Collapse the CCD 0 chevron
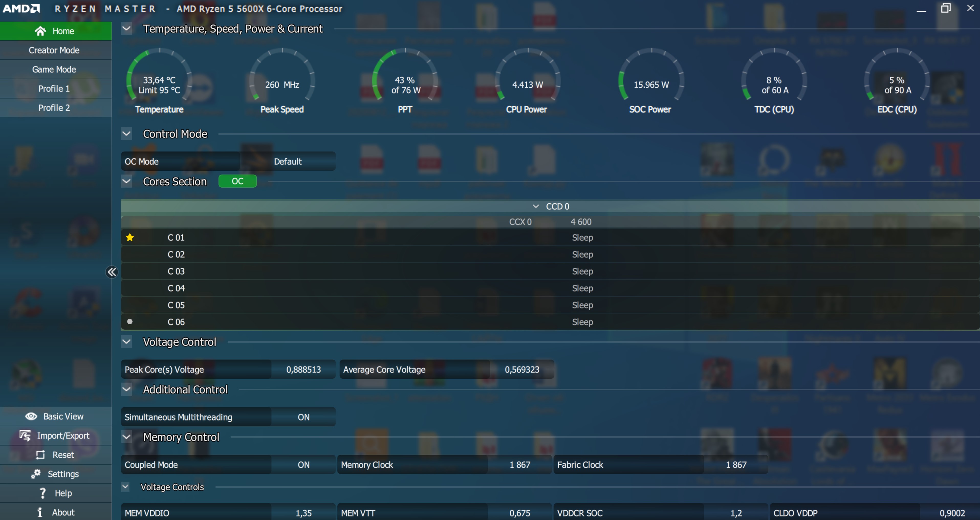 pyautogui.click(x=536, y=206)
